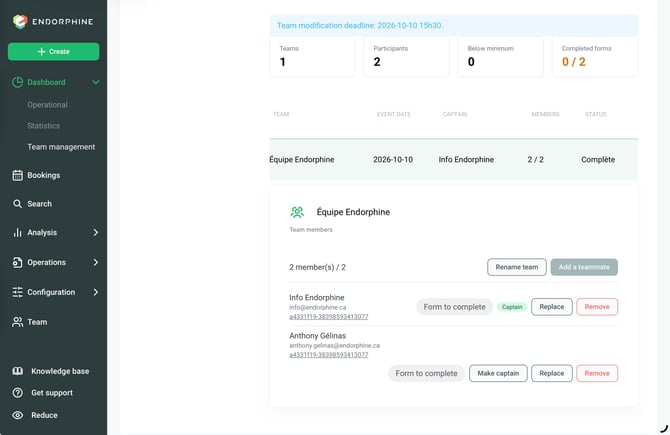This screenshot has height=435, width=670.
Task: Expand the Operations submenu chevron
Action: pyautogui.click(x=96, y=262)
